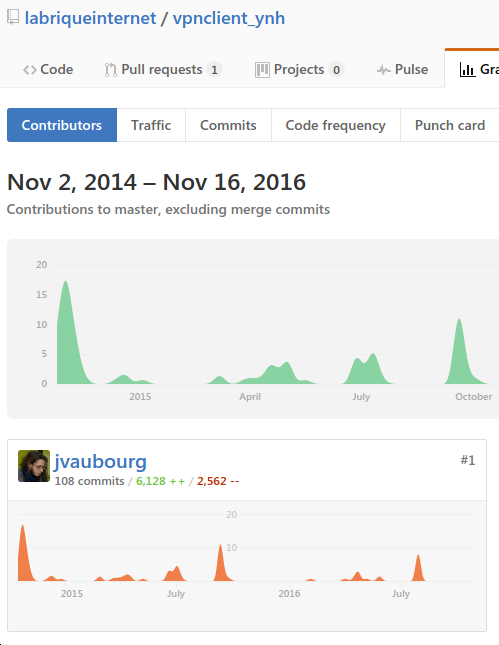Click the 2016 axis label in jvaubourg's chart
The image size is (499, 645).
point(289,594)
